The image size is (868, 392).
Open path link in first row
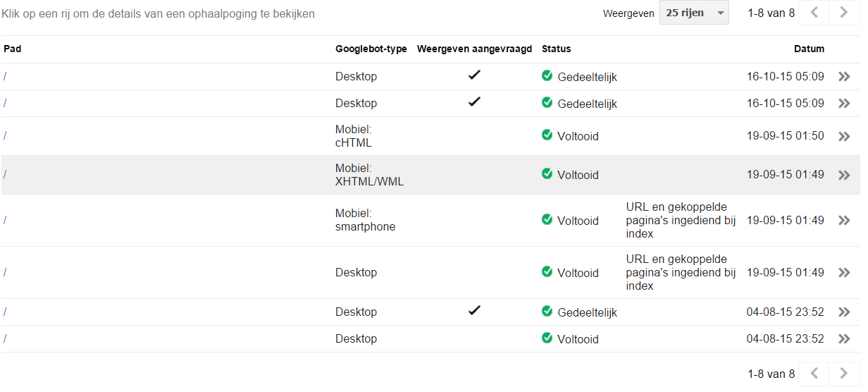point(5,76)
